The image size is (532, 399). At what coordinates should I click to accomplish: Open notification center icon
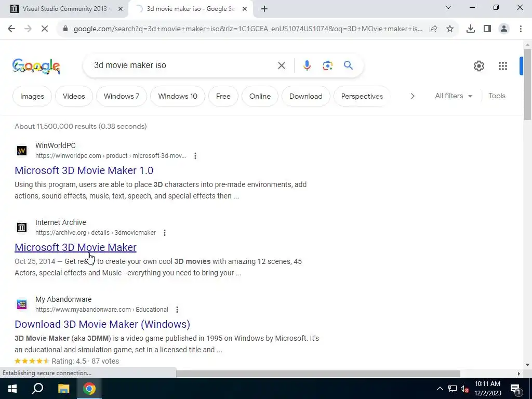pyautogui.click(x=515, y=389)
